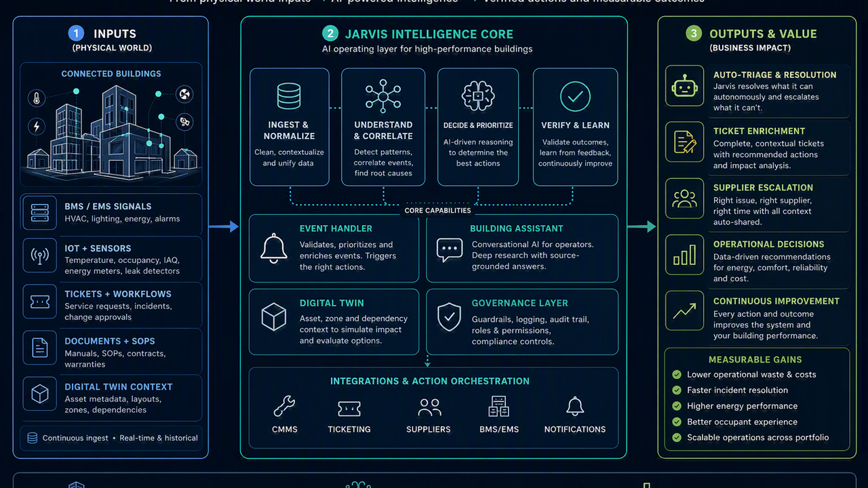Click the Continuous Improvement trend arrow icon
Screen dimensions: 868x488
pyautogui.click(x=684, y=312)
